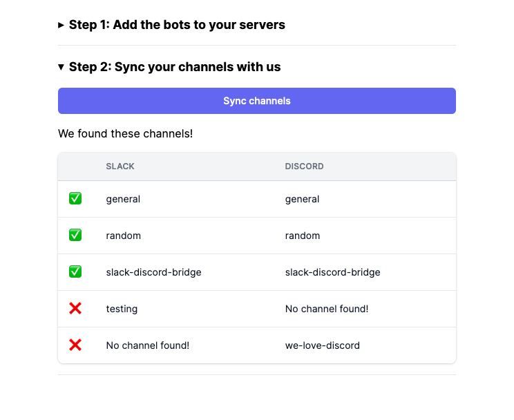
Task: Select the Discord general channel cell
Action: tap(302, 199)
